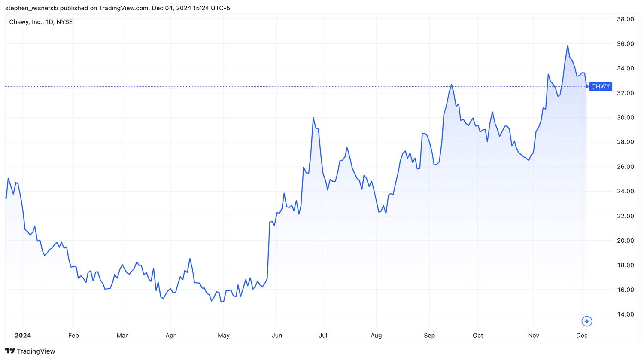Image resolution: width=644 pixels, height=360 pixels.
Task: Click the 34.00 price axis label
Action: (x=626, y=68)
